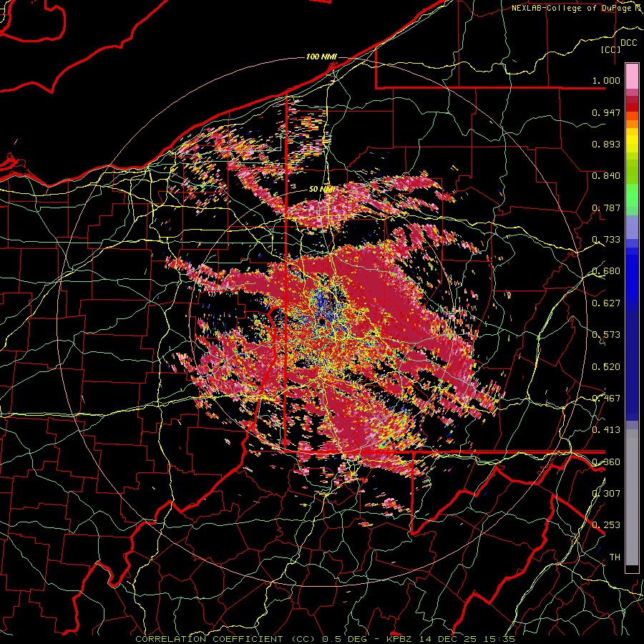
Task: Click the black radar site dot at center
Action: [322, 321]
